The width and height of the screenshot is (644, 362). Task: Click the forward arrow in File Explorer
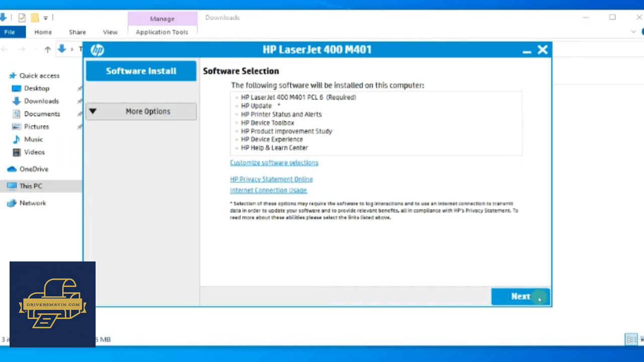tap(22, 49)
